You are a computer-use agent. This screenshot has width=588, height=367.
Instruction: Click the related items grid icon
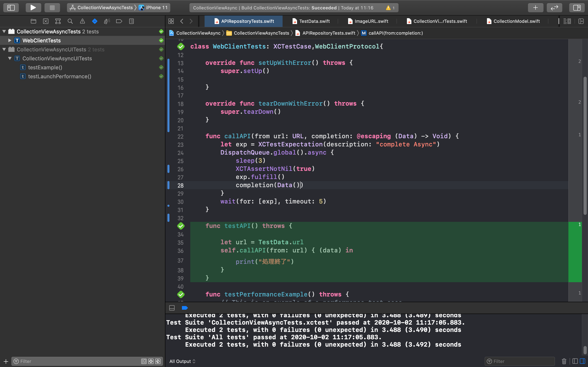(171, 21)
